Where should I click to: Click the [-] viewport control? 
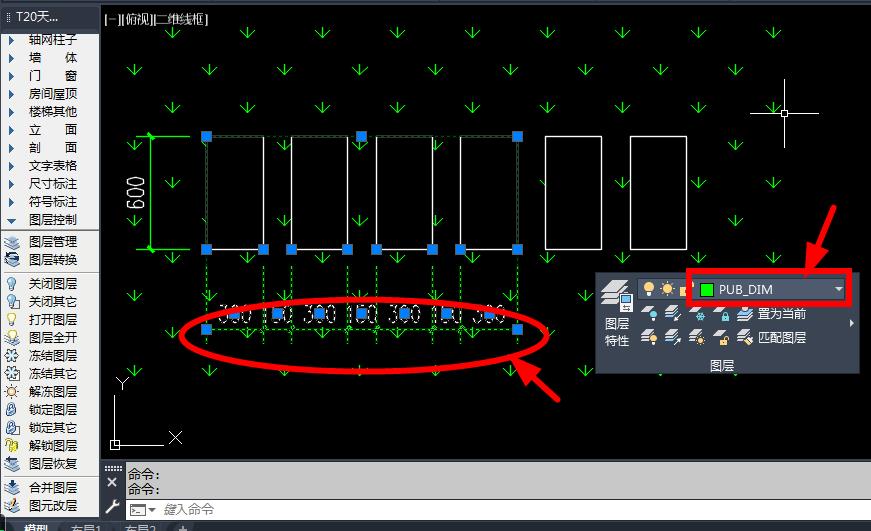pyautogui.click(x=111, y=20)
